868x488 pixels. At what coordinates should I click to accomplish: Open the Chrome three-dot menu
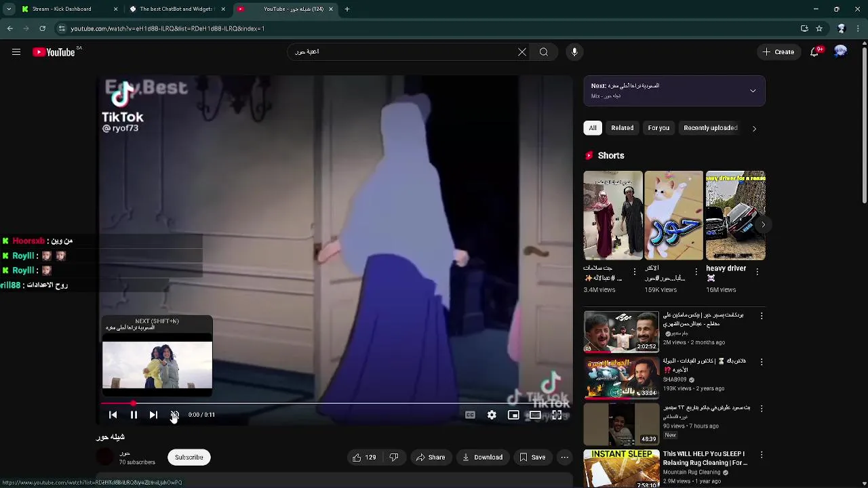pos(859,28)
